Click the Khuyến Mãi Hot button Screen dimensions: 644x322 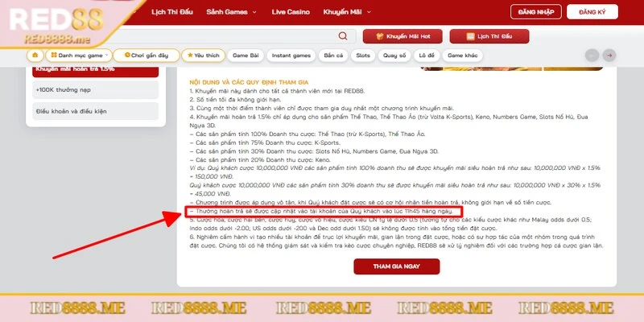402,36
